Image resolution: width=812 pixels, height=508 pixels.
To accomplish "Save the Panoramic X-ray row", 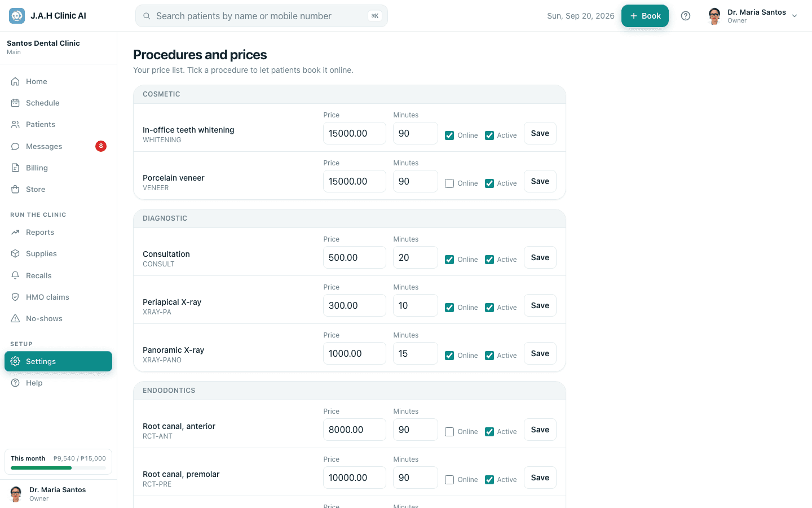I will tap(540, 353).
